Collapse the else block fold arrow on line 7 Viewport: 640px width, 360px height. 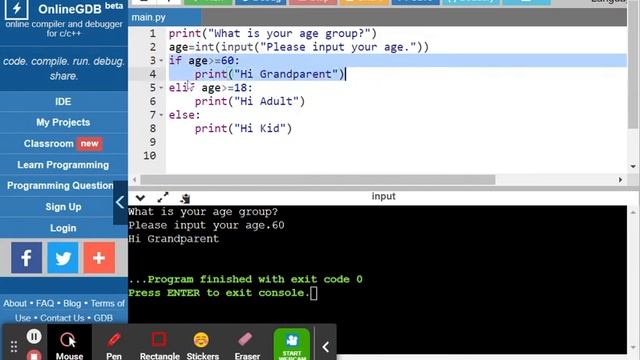tap(161, 115)
